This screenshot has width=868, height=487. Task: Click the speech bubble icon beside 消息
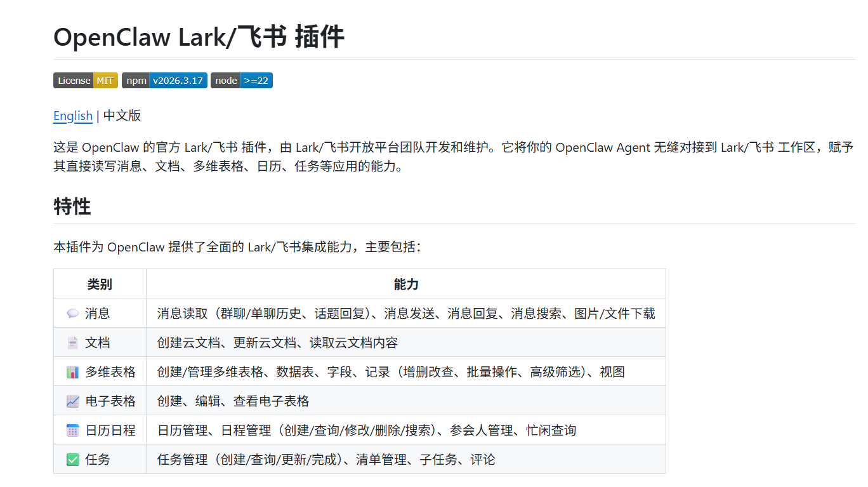pyautogui.click(x=72, y=314)
